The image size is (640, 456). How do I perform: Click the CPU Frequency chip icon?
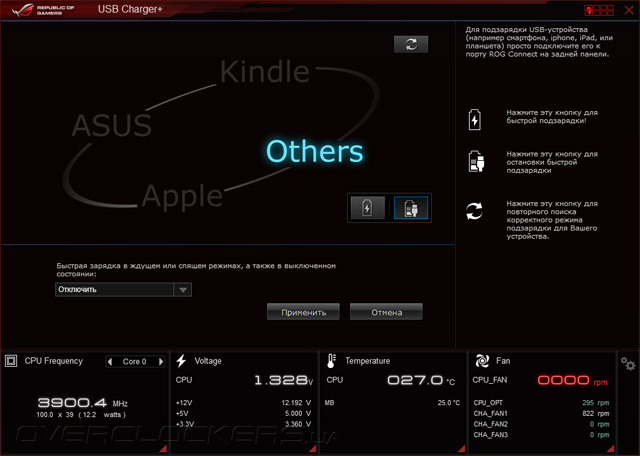[11, 361]
